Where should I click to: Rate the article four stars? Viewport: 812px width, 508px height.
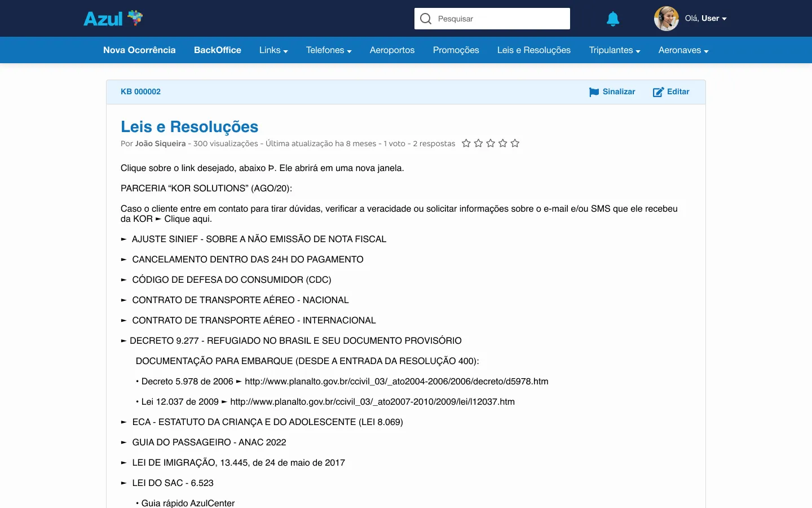[503, 143]
